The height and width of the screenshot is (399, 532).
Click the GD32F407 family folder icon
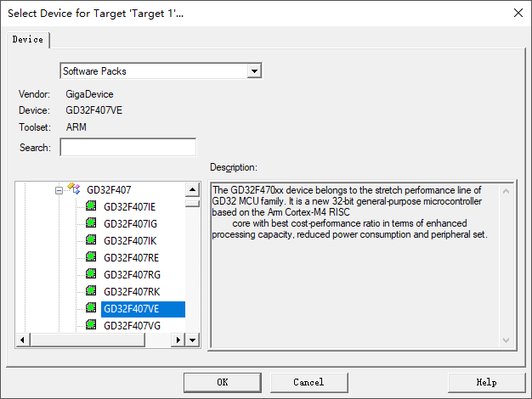pos(74,188)
